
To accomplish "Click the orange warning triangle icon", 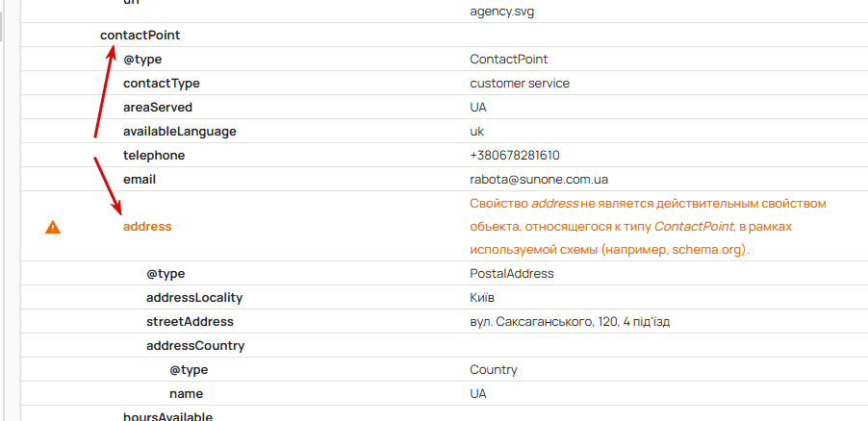I will coord(53,227).
